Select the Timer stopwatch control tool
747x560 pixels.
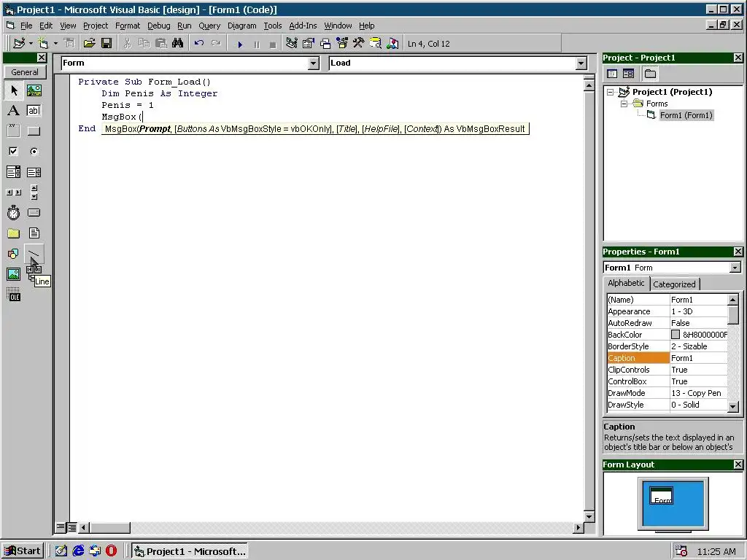(13, 213)
